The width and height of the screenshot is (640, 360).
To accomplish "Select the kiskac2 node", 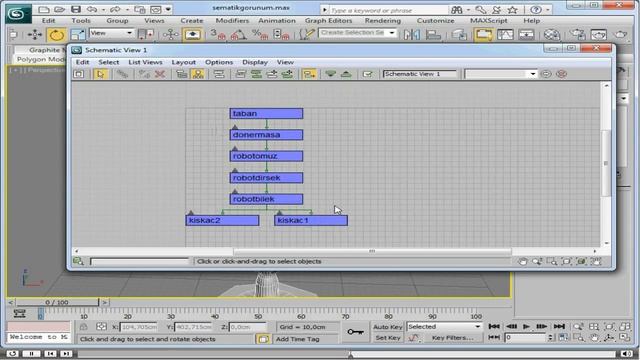I will (222, 220).
